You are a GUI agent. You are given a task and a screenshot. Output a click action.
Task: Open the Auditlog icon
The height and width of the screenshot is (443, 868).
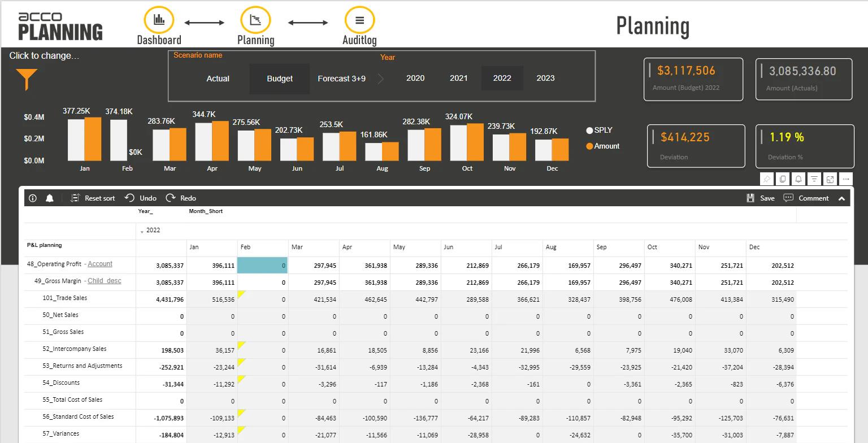pos(359,19)
